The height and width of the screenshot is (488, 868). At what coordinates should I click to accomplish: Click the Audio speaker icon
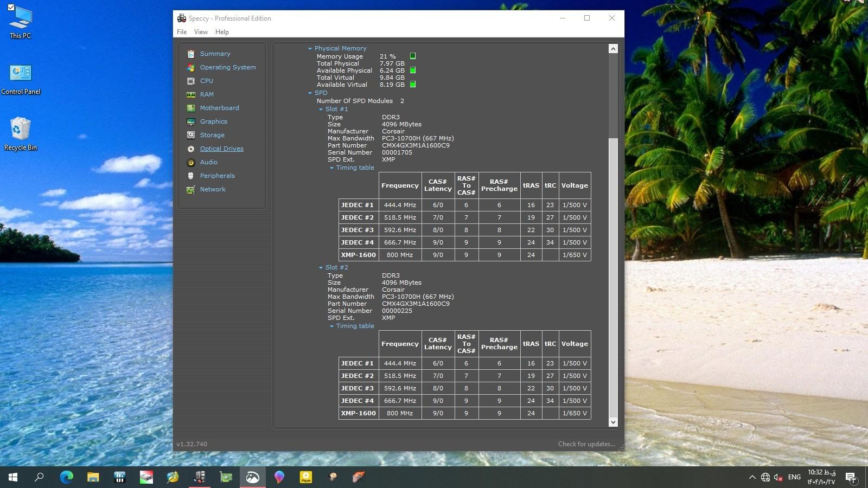click(x=191, y=162)
